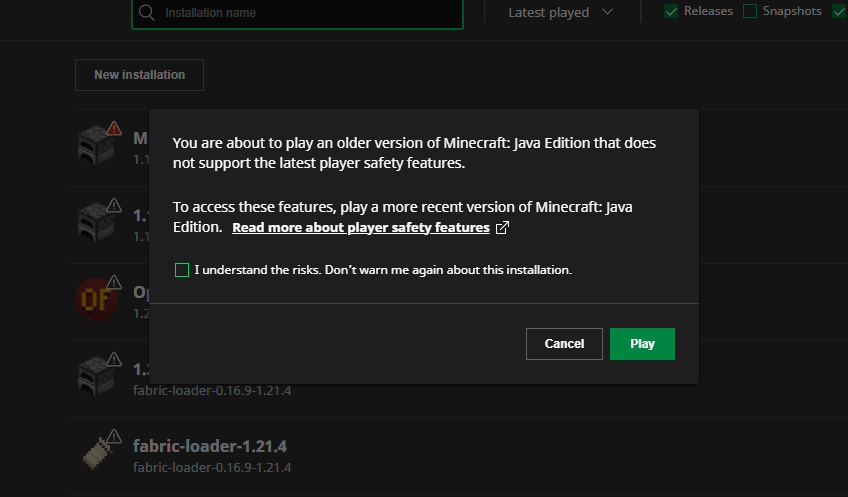Click the Play button in the dialog
Image resolution: width=848 pixels, height=497 pixels.
click(642, 344)
